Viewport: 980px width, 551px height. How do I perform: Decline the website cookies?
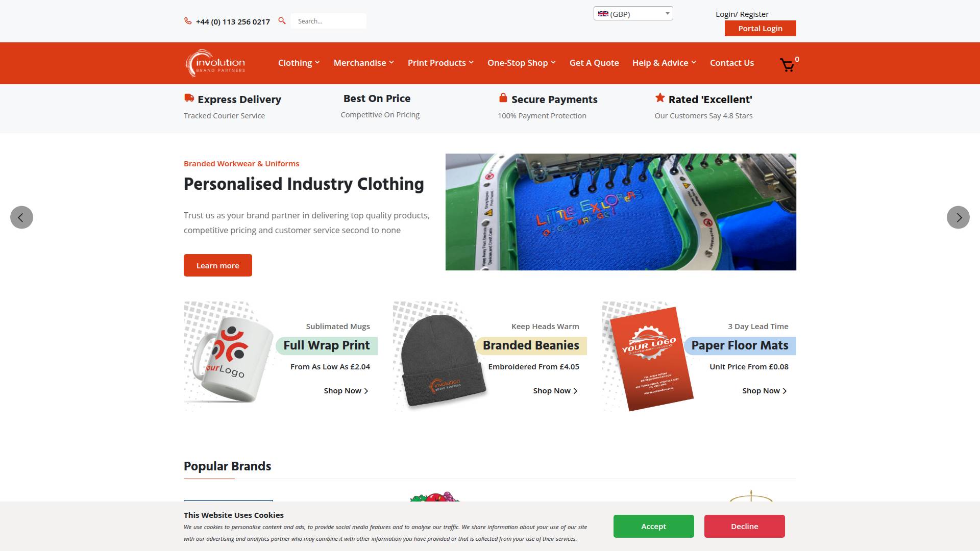(x=744, y=526)
